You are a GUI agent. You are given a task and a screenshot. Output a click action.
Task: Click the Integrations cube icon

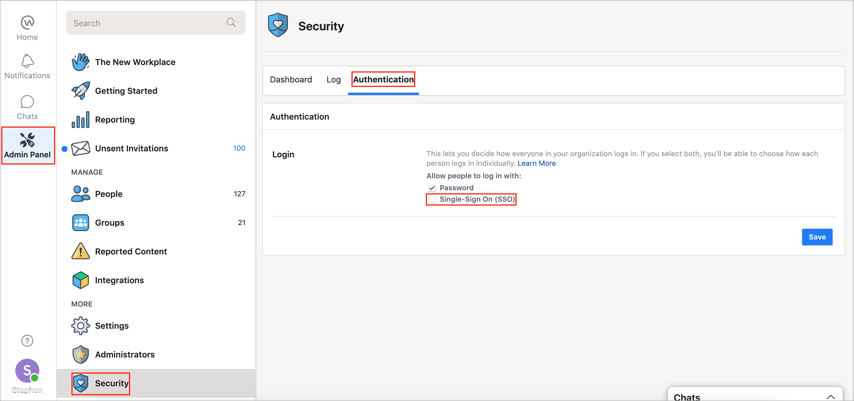pyautogui.click(x=80, y=281)
